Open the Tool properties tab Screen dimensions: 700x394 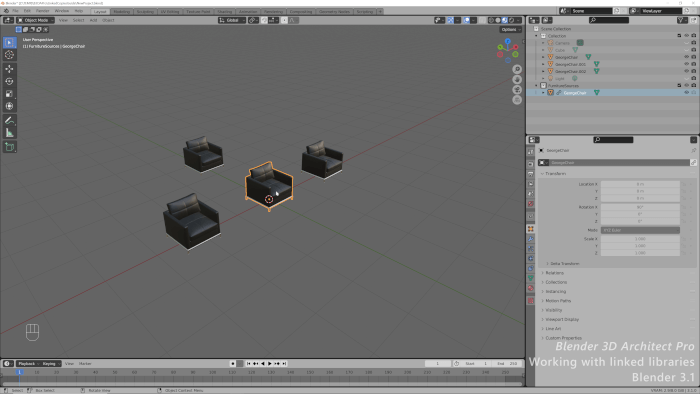[x=531, y=152]
